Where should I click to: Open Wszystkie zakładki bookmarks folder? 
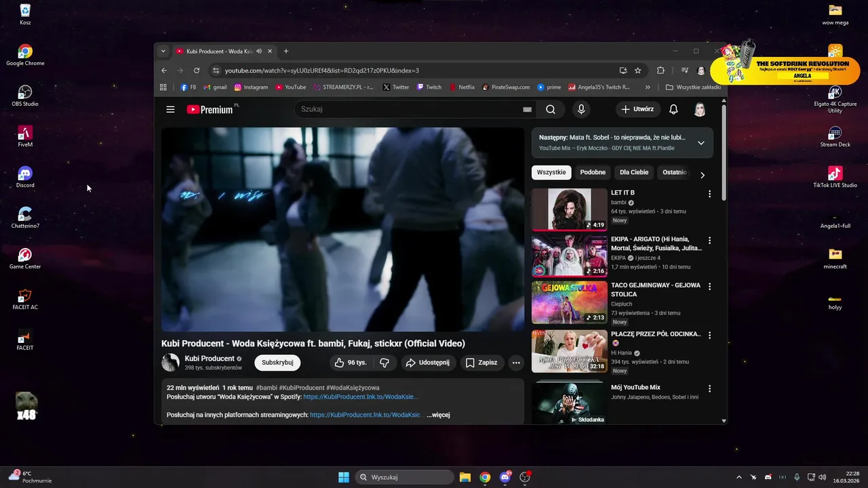[693, 87]
